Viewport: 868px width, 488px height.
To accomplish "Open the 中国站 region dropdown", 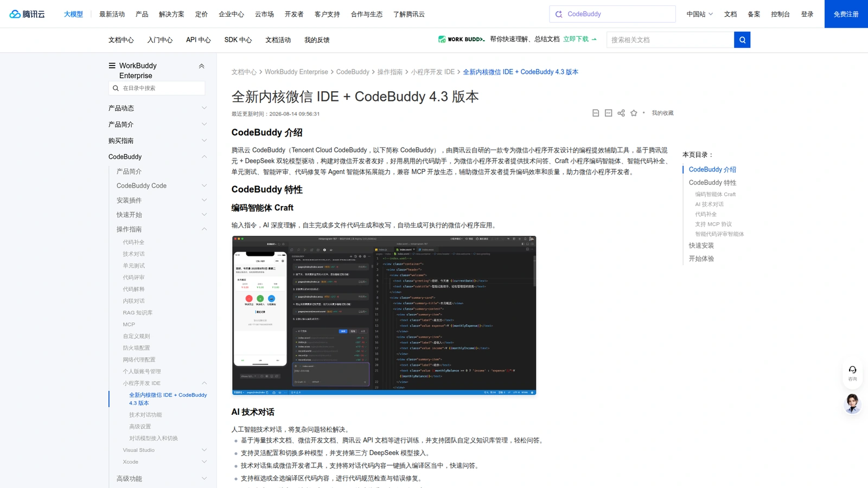I will (699, 14).
